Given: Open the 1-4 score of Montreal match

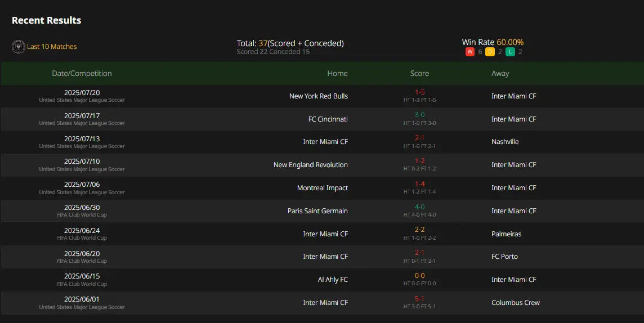Looking at the screenshot, I should [419, 184].
